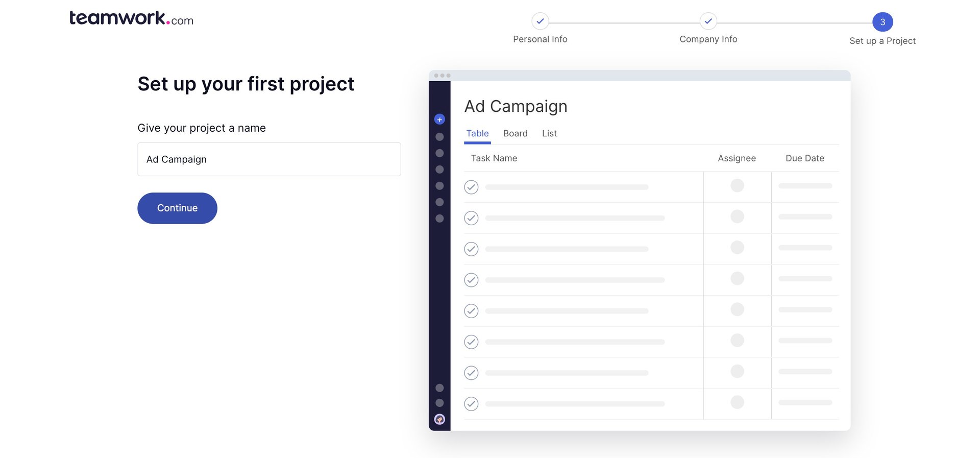The height and width of the screenshot is (458, 980).
Task: Click the Company Info step checkmark
Action: click(x=708, y=21)
